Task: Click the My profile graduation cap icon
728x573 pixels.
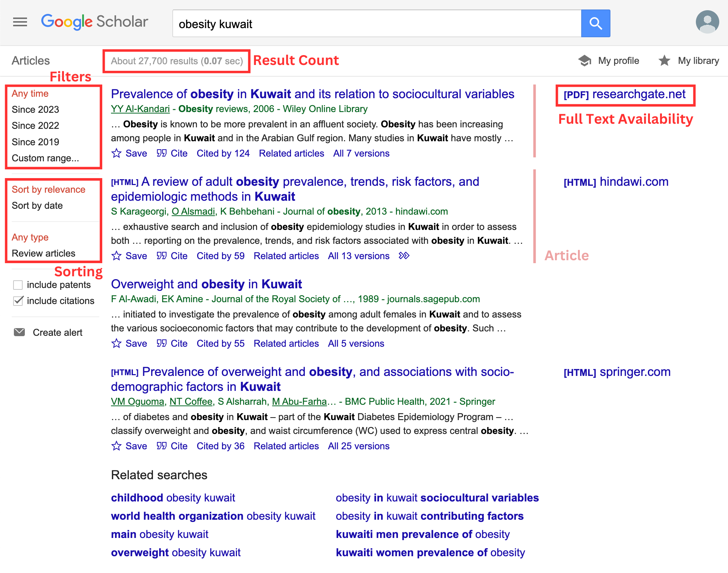Action: point(585,61)
